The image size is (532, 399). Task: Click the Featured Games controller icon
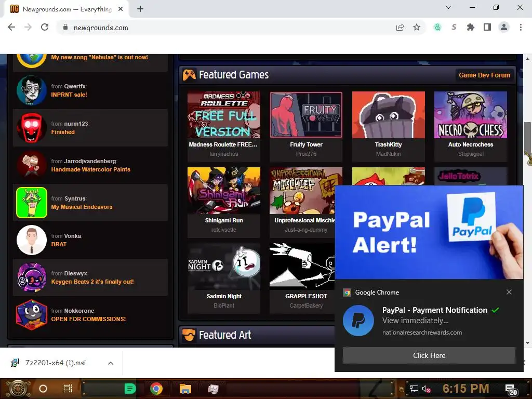tap(189, 75)
